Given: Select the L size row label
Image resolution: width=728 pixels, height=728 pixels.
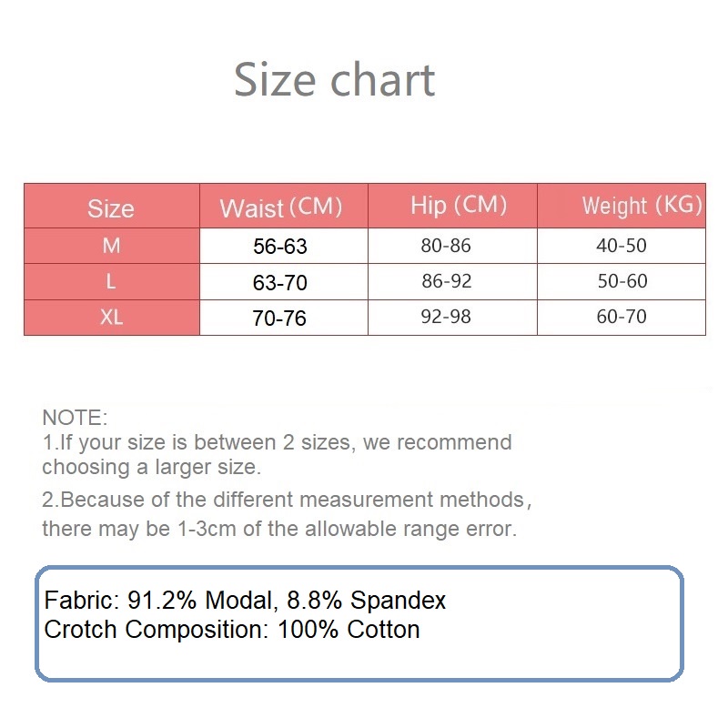Looking at the screenshot, I should coord(111,282).
